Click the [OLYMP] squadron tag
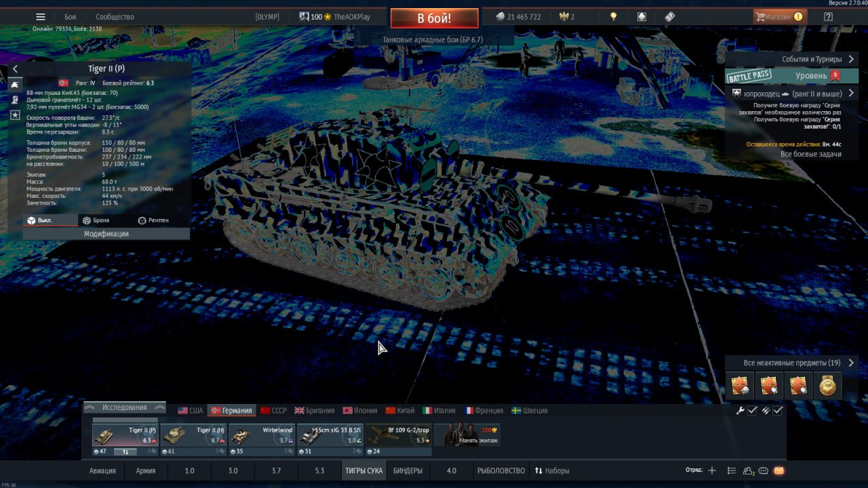Image resolution: width=868 pixels, height=488 pixels. tap(267, 17)
